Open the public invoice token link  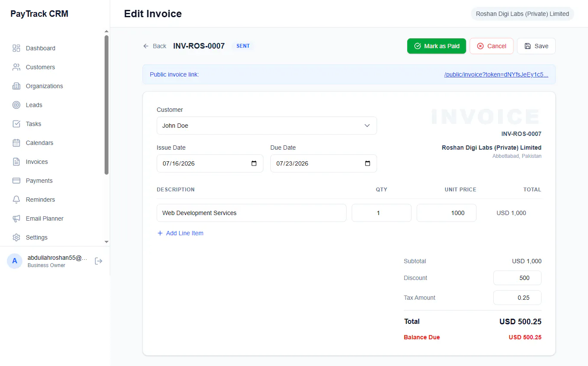[x=496, y=74]
